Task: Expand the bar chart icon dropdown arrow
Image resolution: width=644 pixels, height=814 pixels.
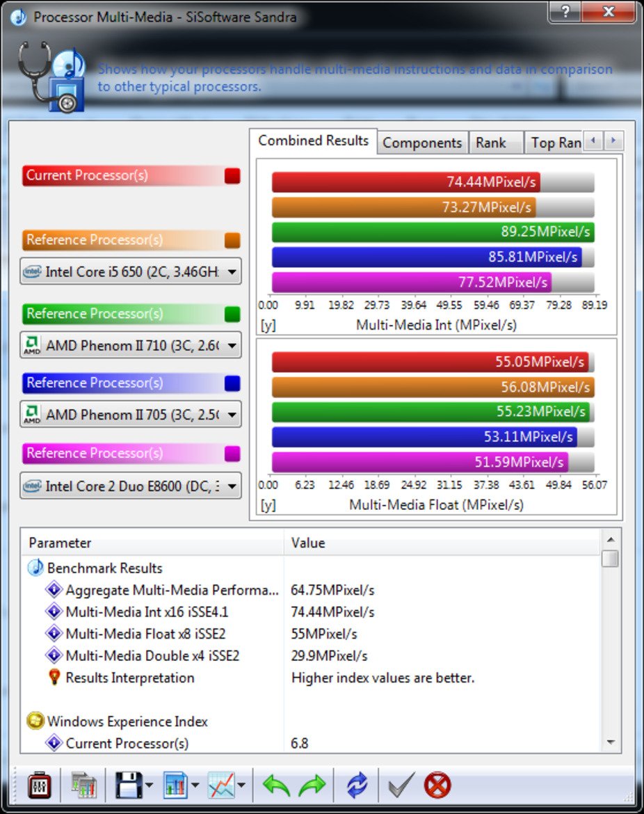Action: point(195,785)
